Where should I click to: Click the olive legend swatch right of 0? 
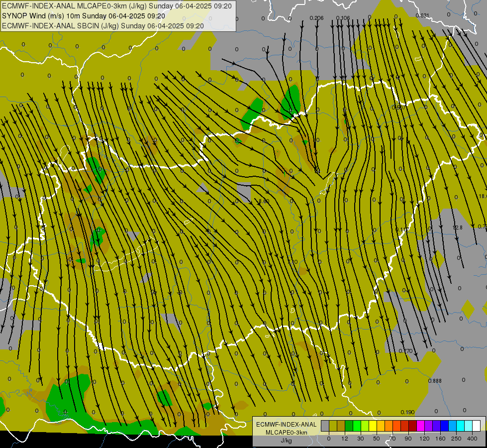click(x=333, y=426)
